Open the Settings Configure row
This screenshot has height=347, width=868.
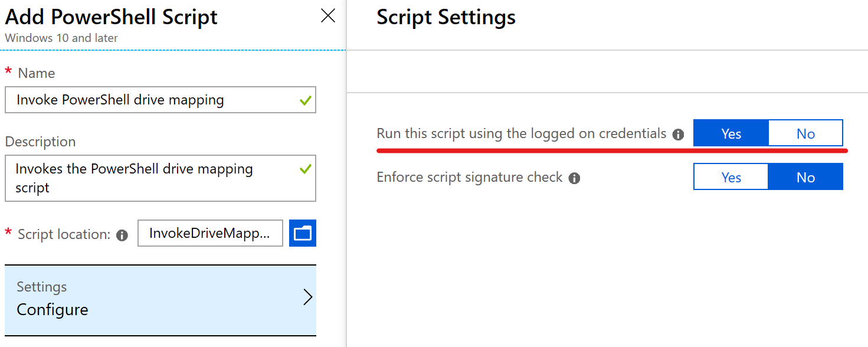click(161, 300)
